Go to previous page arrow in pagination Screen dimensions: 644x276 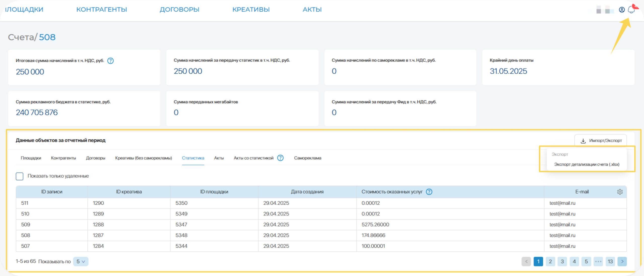click(x=526, y=261)
